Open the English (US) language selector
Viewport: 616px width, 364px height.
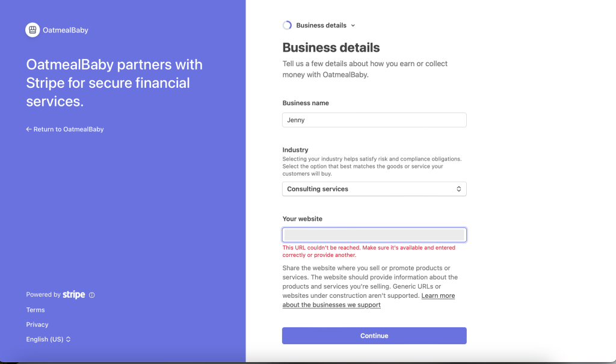(48, 339)
